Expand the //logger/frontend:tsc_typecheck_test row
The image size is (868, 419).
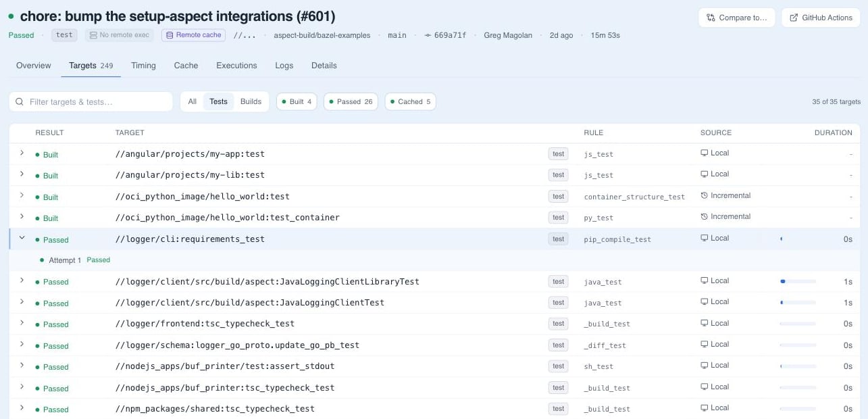(x=22, y=324)
